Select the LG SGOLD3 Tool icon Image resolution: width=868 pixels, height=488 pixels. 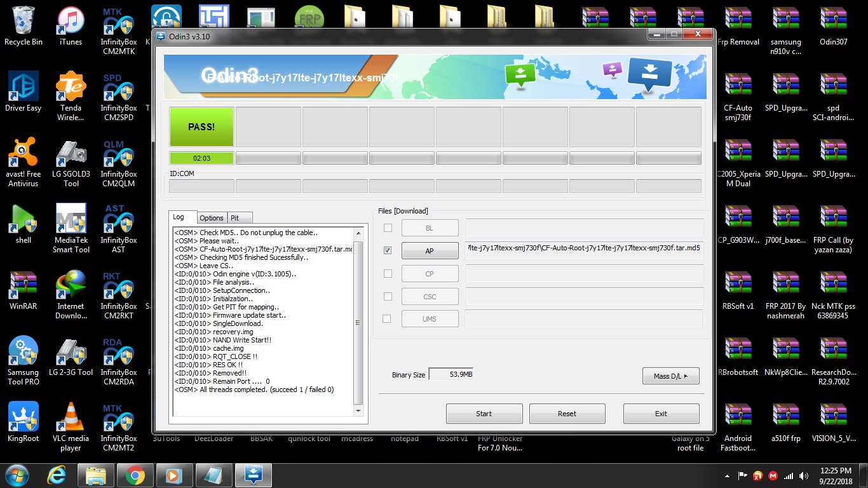pyautogui.click(x=71, y=163)
